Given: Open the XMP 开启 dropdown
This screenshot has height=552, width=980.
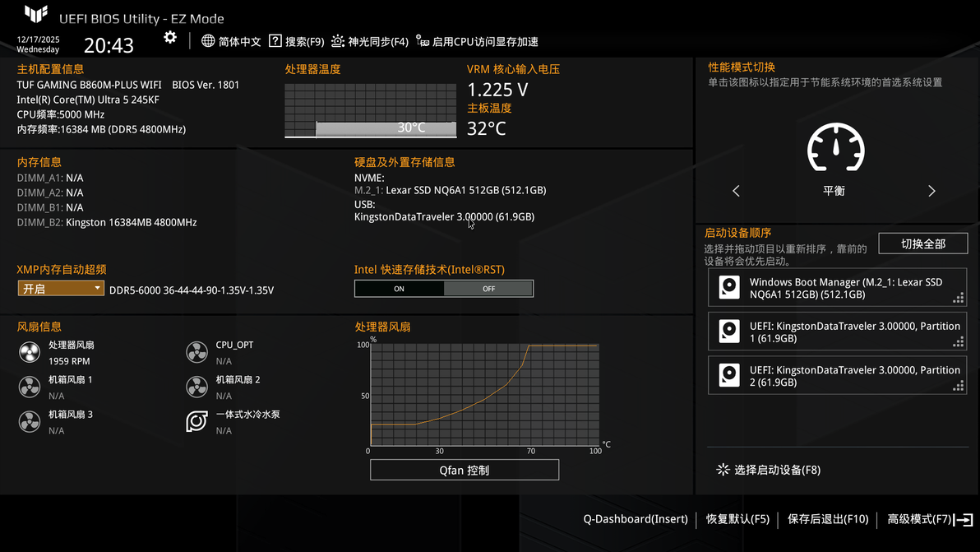Looking at the screenshot, I should click(x=61, y=289).
